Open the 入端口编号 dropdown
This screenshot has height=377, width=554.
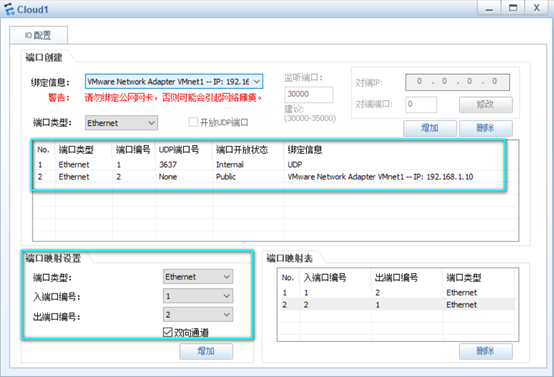198,296
